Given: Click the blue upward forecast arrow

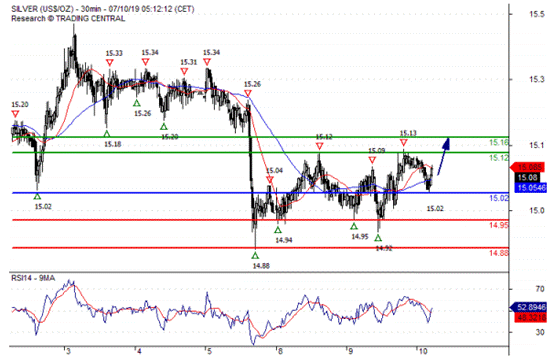Looking at the screenshot, I should (x=443, y=156).
